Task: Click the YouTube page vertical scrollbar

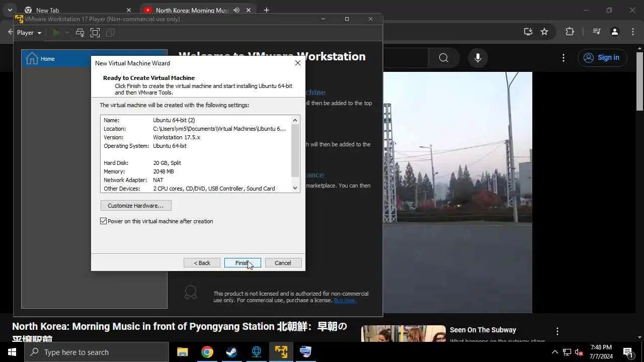Action: (x=639, y=80)
